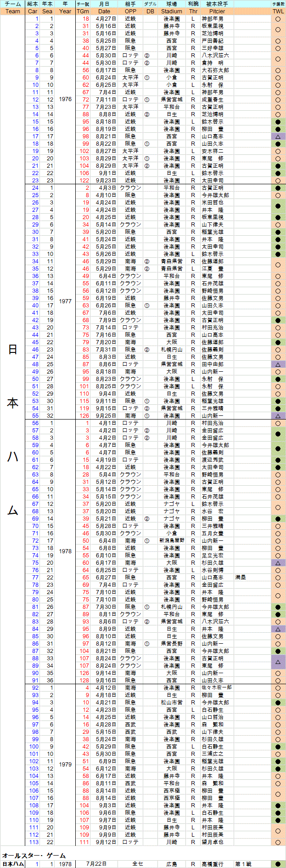Click the 'TWL' column header
The image size is (286, 868).
pos(278,11)
